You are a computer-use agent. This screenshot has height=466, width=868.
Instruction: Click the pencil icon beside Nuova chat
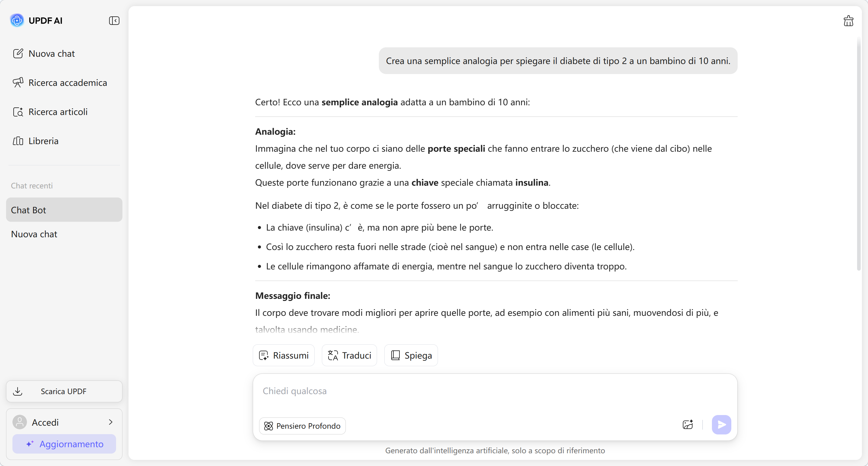[18, 54]
